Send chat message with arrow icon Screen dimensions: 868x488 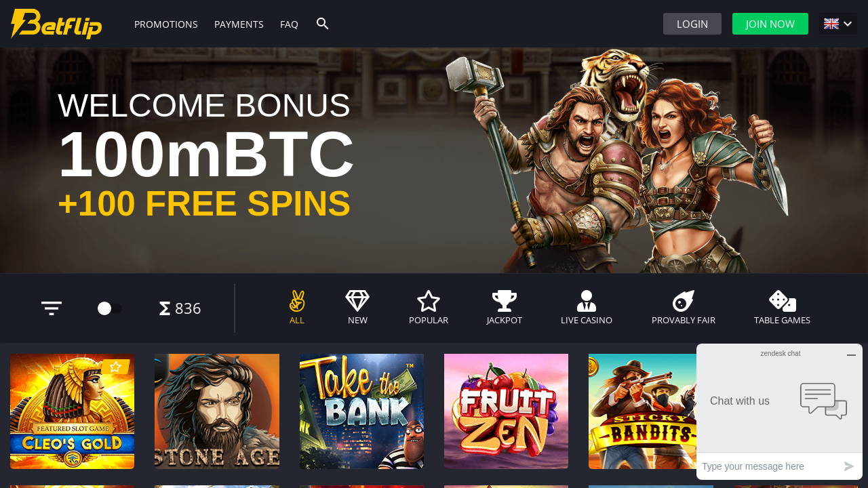click(849, 466)
